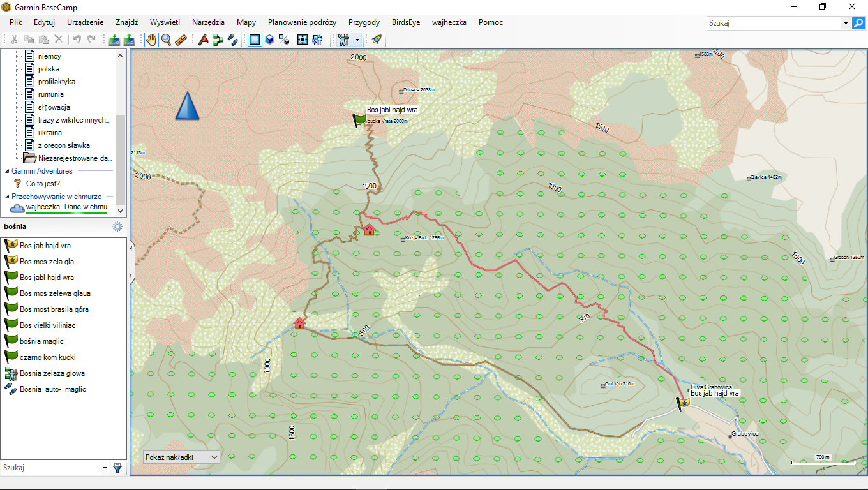This screenshot has height=490, width=868.
Task: Select 'Bos vielki viliniac' in the list
Action: [47, 325]
